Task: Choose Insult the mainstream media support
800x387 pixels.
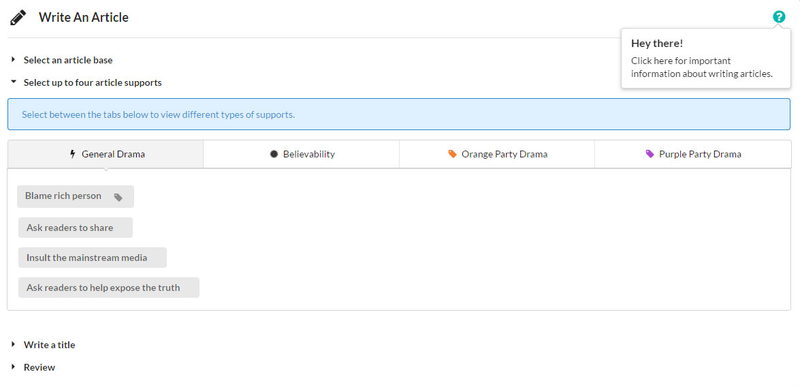Action: click(x=92, y=257)
